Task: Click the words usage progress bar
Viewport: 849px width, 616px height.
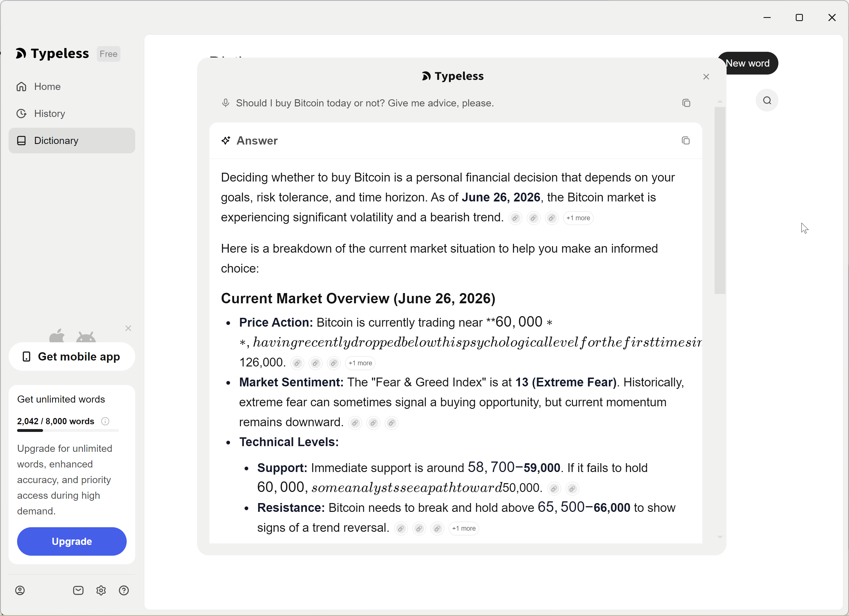Action: (68, 430)
